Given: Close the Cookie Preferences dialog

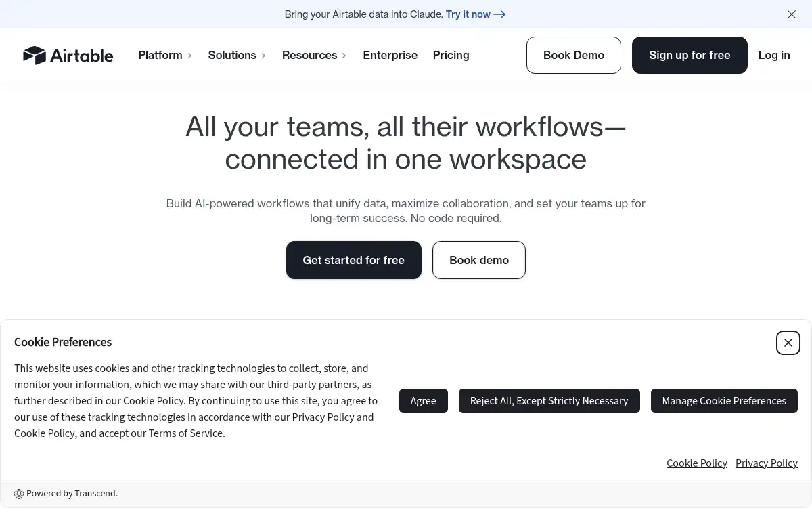Looking at the screenshot, I should coord(788,343).
